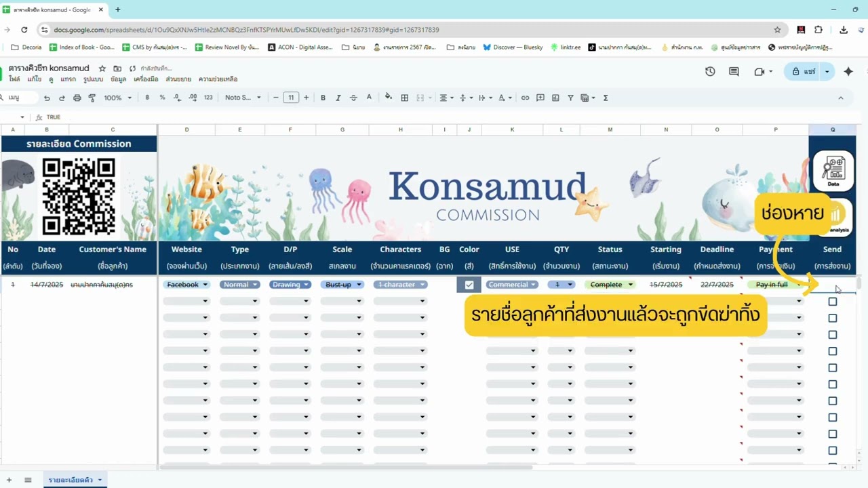868x488 pixels.
Task: Insert chart icon in toolbar
Action: pos(555,98)
